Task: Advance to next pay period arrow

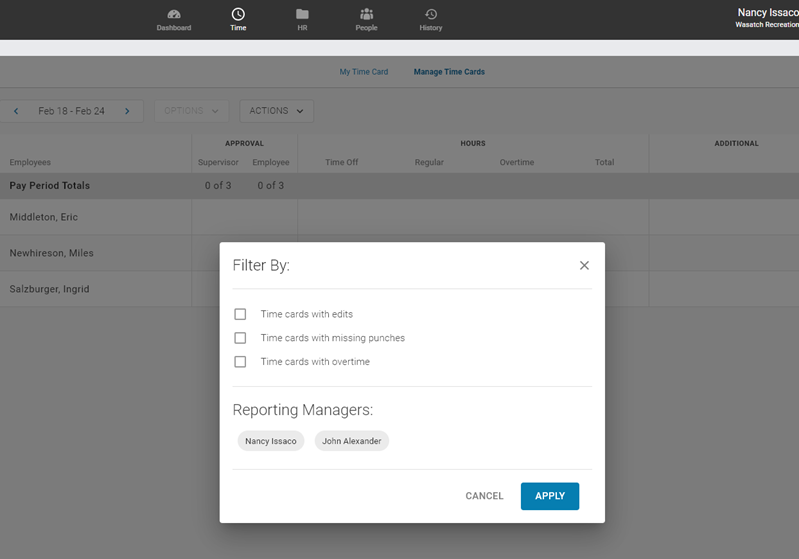Action: (127, 111)
